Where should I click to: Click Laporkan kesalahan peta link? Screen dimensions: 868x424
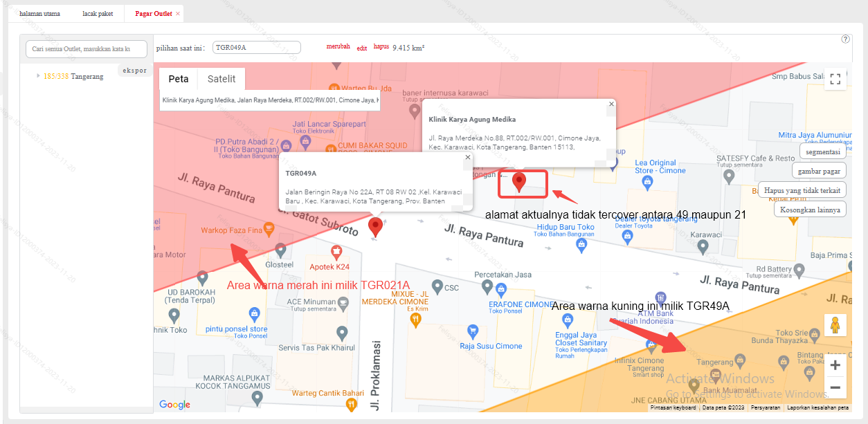(x=817, y=408)
